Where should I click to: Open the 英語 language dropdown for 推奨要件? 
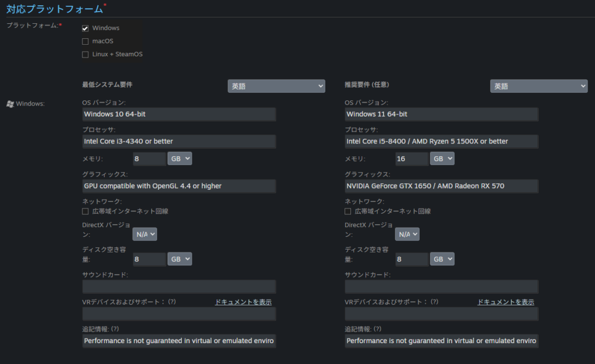point(539,86)
